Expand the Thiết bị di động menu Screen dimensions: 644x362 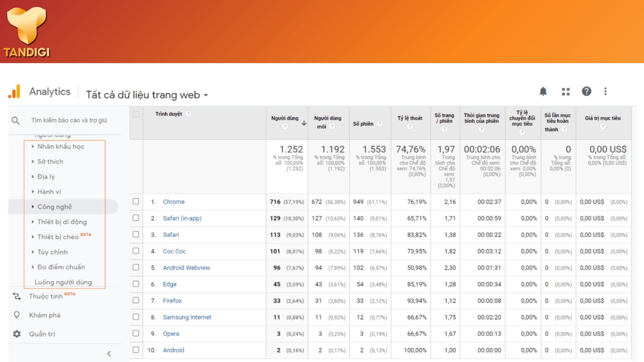pyautogui.click(x=59, y=222)
